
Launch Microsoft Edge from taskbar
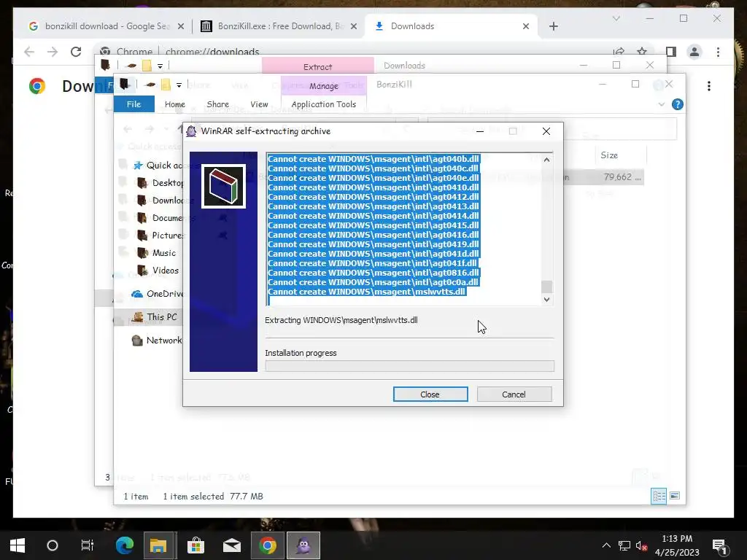[124, 545]
